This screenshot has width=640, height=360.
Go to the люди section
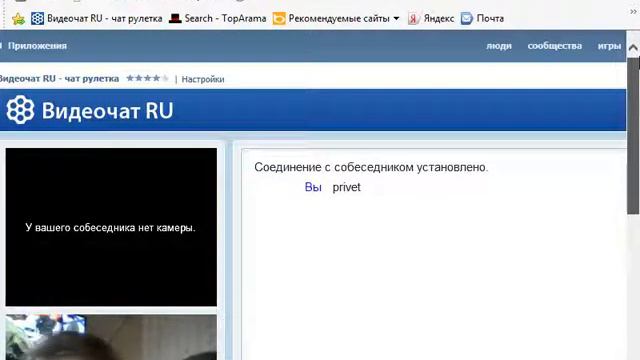(499, 46)
